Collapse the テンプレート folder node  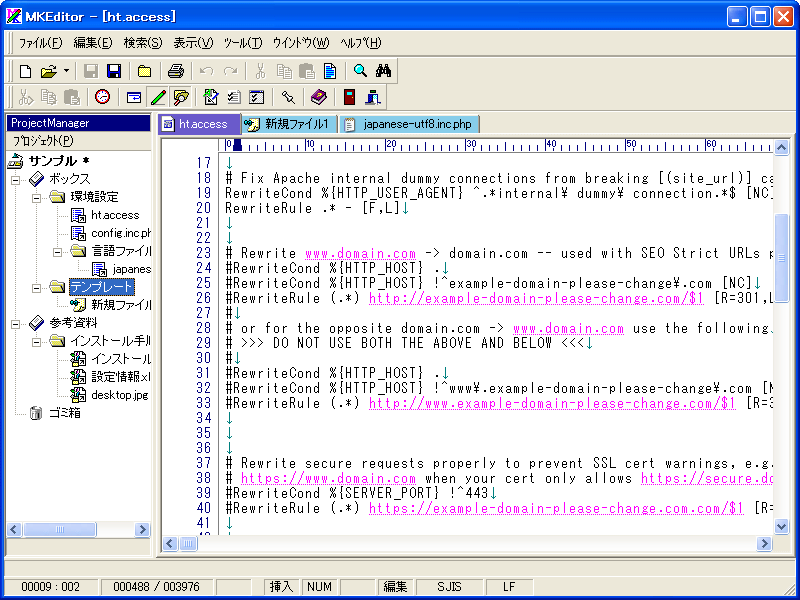37,288
